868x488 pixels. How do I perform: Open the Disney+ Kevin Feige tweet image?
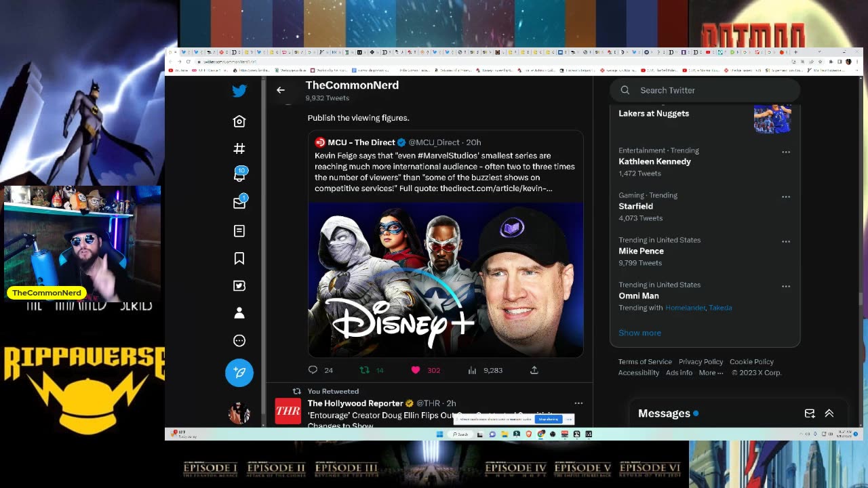446,280
